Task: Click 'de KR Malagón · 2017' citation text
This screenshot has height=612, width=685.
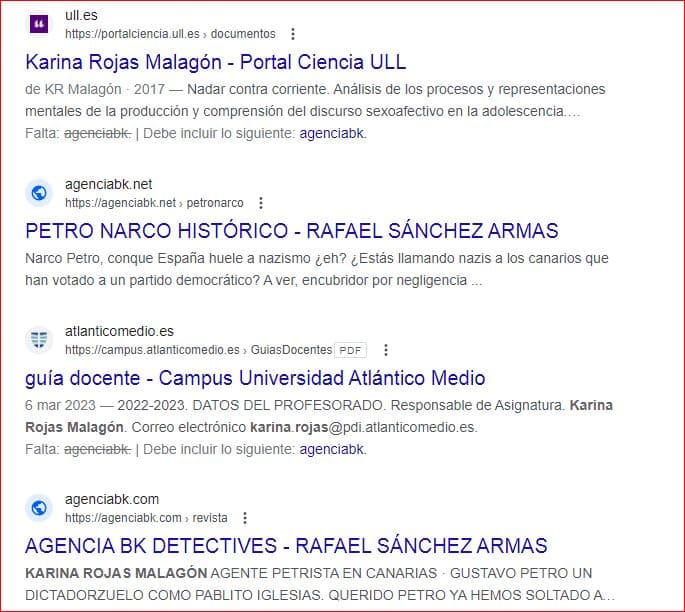Action: pyautogui.click(x=95, y=90)
